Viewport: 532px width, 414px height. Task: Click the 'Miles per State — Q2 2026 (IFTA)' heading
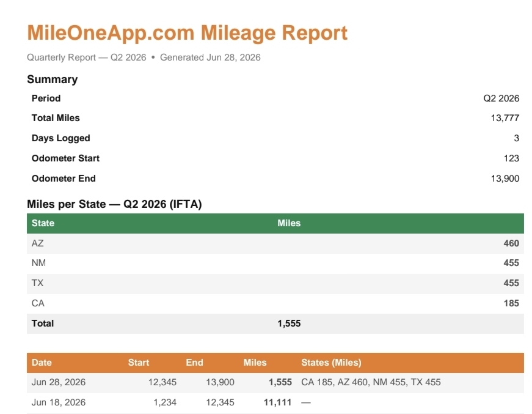coord(114,204)
